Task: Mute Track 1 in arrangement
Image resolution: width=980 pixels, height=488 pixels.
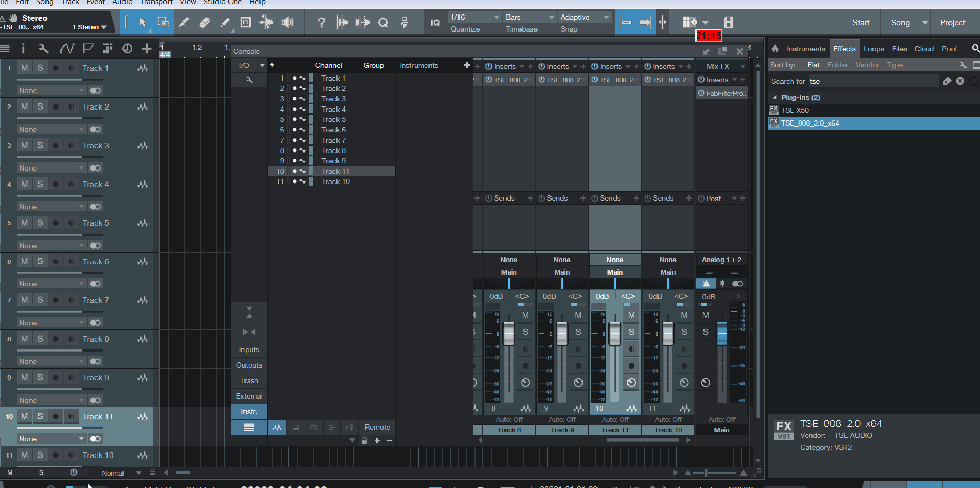Action: [24, 68]
